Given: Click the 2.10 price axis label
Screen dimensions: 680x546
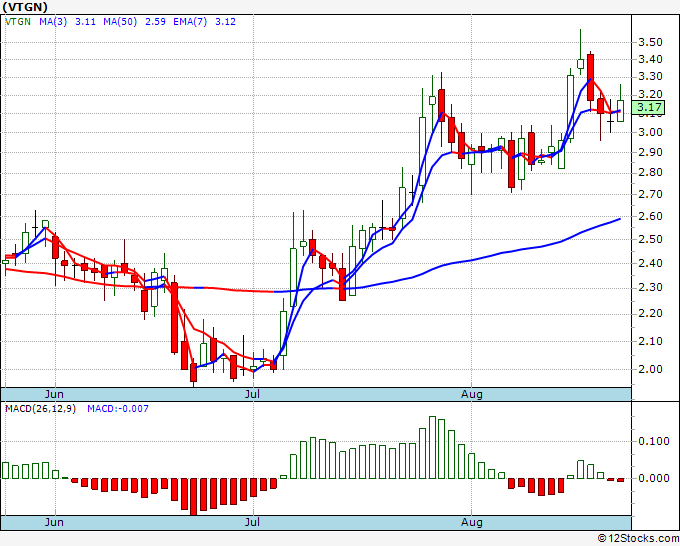Looking at the screenshot, I should (x=651, y=341).
